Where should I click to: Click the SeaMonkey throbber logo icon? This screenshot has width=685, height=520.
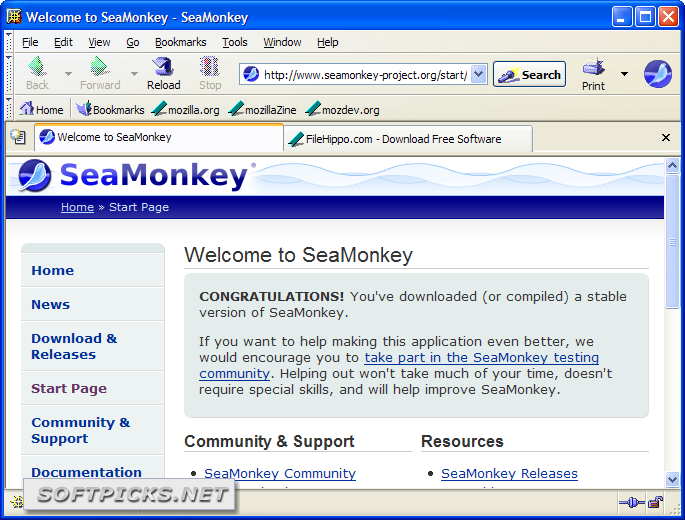pos(657,74)
